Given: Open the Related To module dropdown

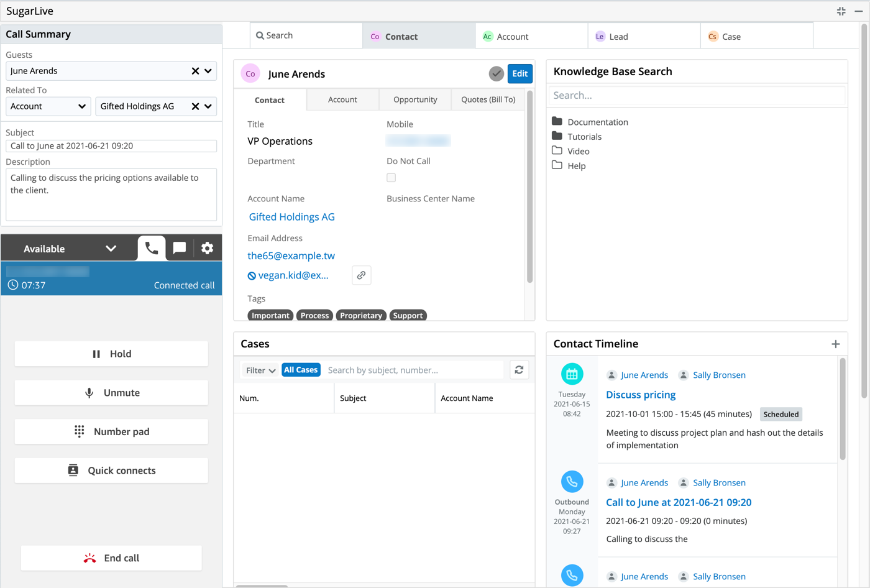Looking at the screenshot, I should click(x=48, y=106).
